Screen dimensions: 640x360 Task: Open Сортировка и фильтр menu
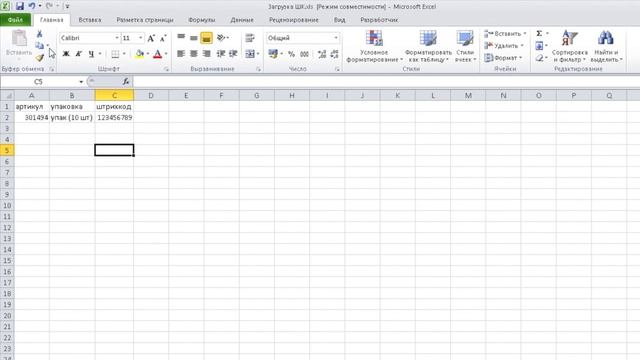(x=570, y=46)
